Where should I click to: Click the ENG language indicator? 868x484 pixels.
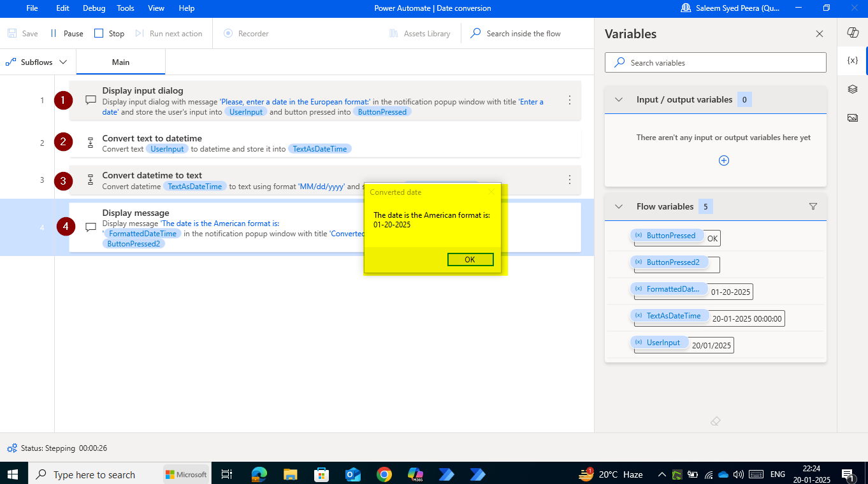point(778,474)
